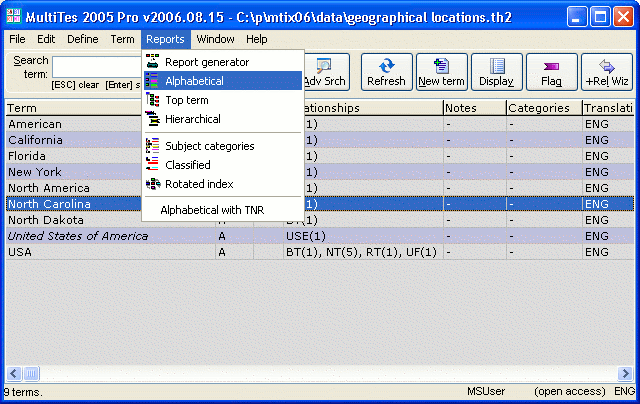Click the Rotated index report icon

tap(153, 184)
